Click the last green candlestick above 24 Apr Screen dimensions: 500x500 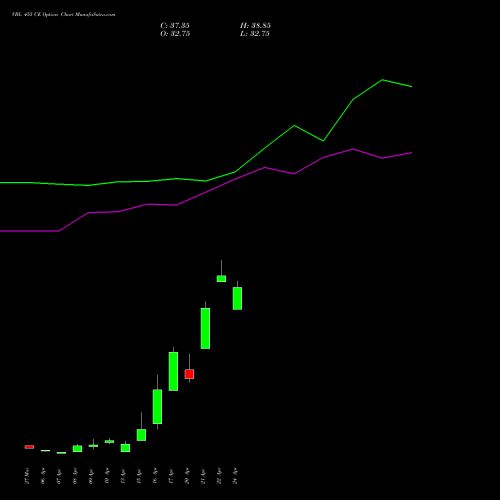(x=237, y=298)
